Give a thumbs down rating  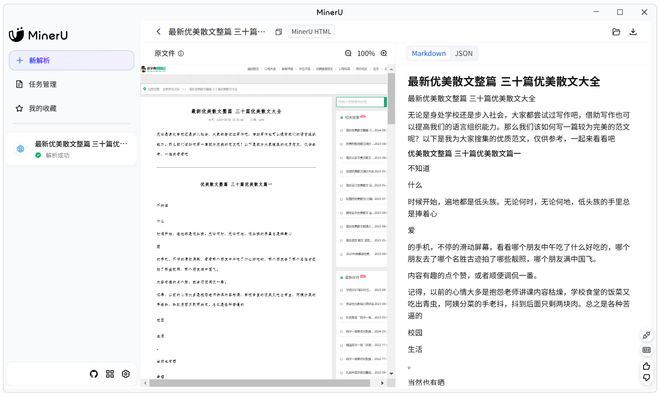647,377
